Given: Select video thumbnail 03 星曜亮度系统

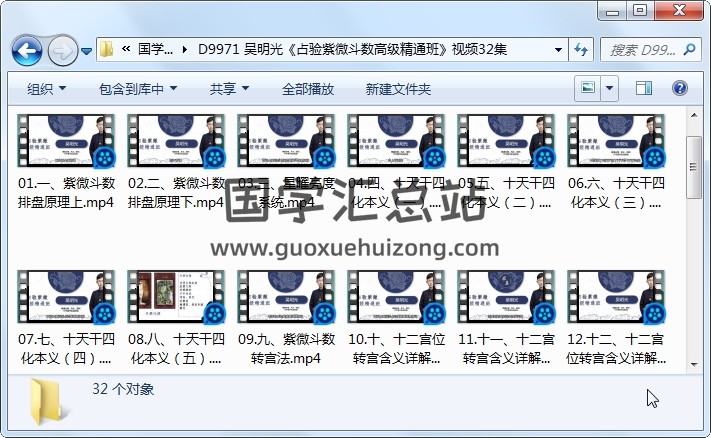Looking at the screenshot, I should pos(286,141).
